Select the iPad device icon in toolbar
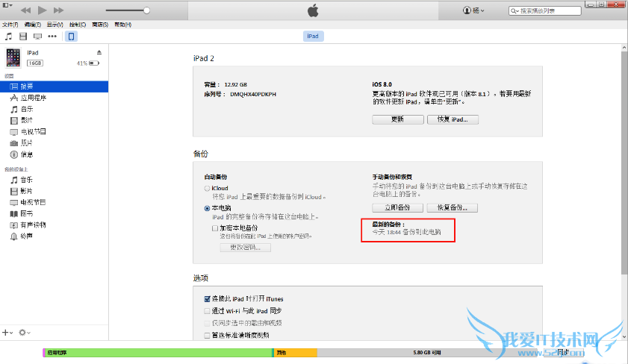The width and height of the screenshot is (628, 364). pyautogui.click(x=71, y=37)
